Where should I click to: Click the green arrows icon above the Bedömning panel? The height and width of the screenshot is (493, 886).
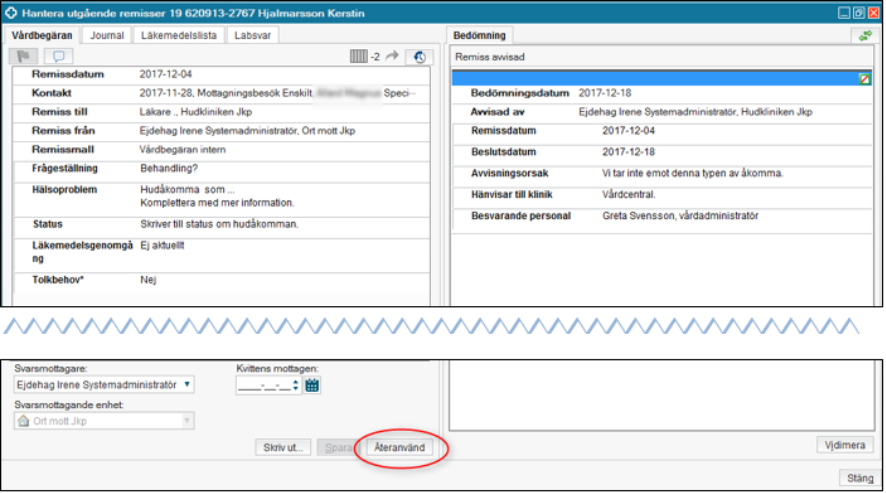(x=864, y=35)
